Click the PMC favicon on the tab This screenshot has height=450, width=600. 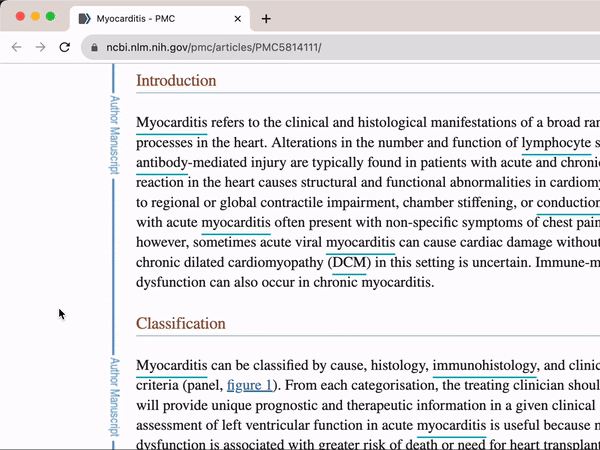(85, 19)
